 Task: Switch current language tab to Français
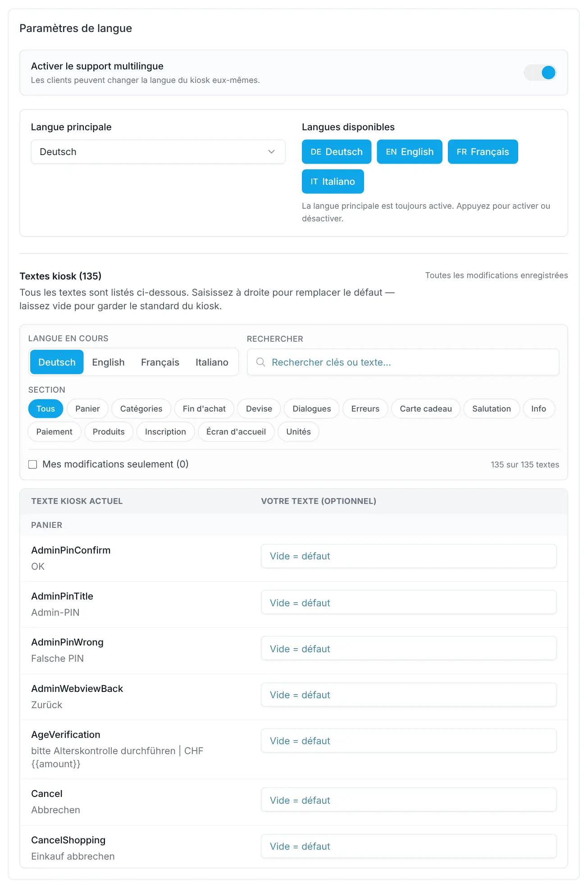(x=160, y=362)
